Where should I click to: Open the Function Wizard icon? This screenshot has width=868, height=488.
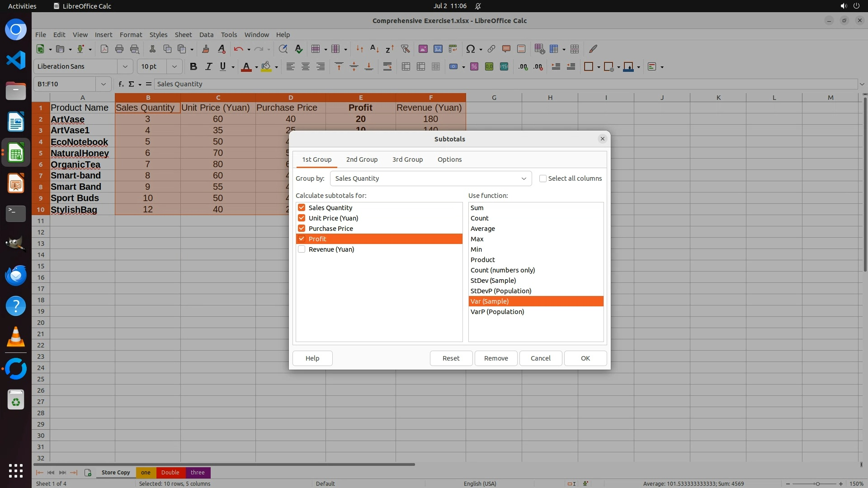pyautogui.click(x=121, y=84)
